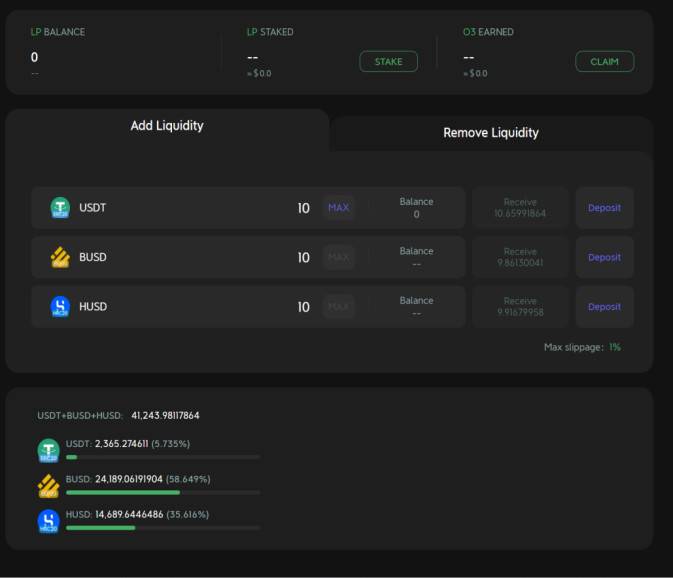Change the max slippage 1% setting

(x=614, y=347)
